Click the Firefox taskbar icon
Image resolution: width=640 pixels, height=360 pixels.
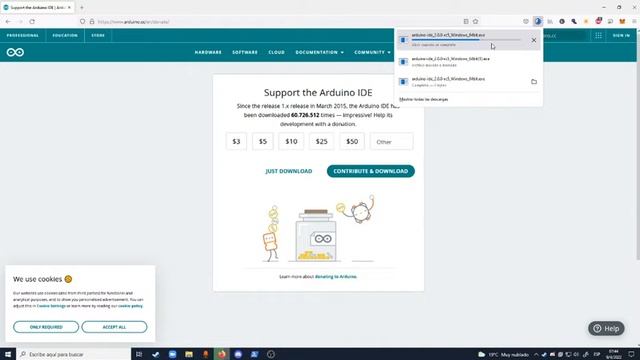(x=222, y=354)
